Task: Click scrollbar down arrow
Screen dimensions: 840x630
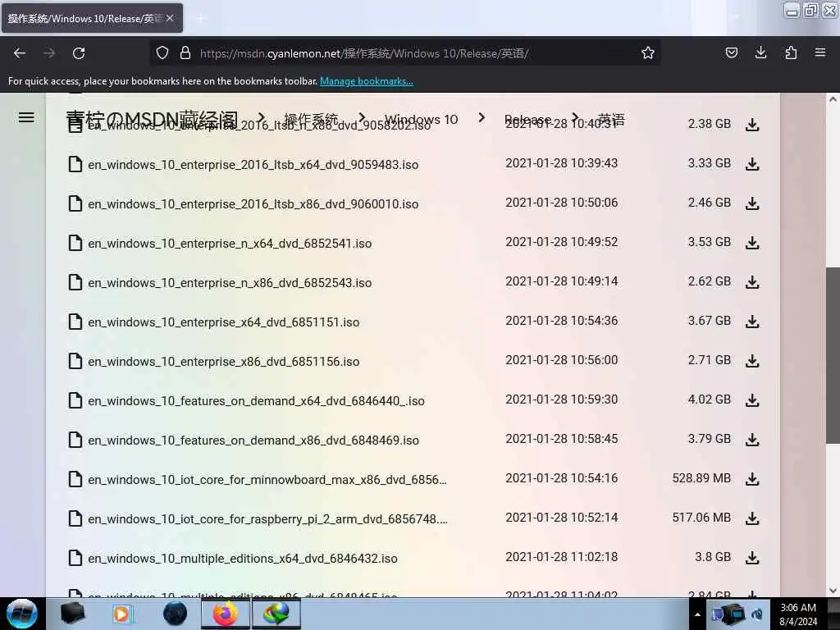Action: click(833, 591)
